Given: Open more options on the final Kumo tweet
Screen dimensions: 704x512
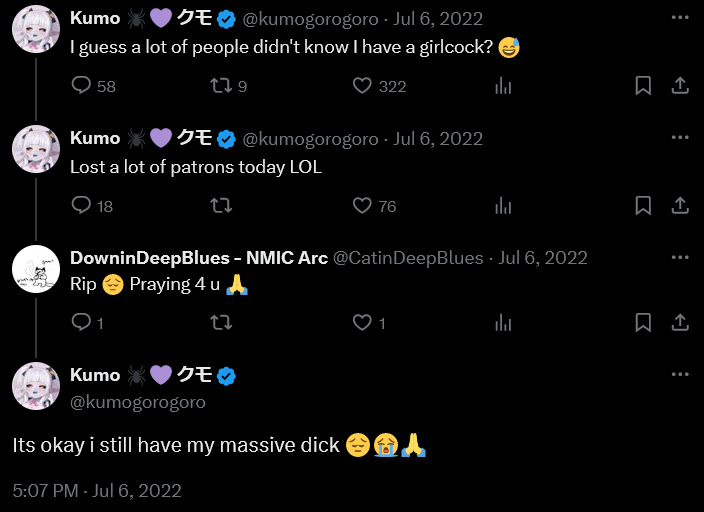Looking at the screenshot, I should pos(680,374).
